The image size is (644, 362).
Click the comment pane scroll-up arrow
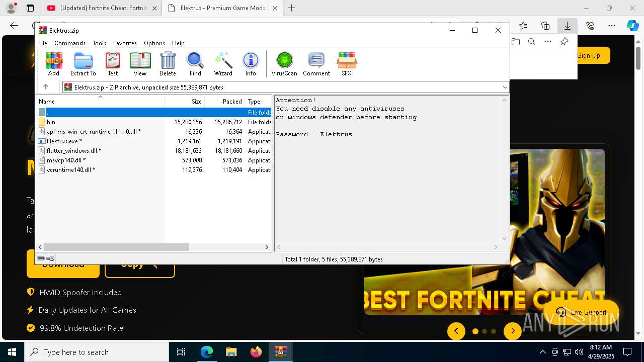pos(505,100)
